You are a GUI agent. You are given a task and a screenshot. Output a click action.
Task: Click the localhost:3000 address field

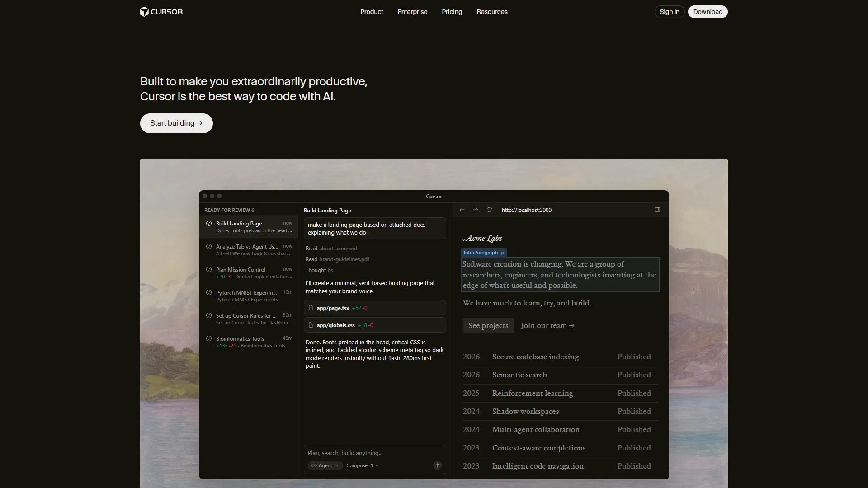[527, 210]
